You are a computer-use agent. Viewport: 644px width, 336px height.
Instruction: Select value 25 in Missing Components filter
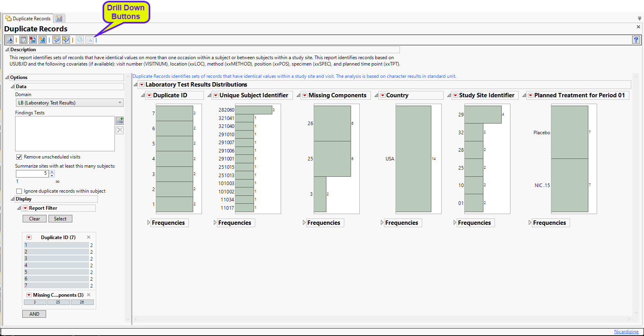(58, 302)
